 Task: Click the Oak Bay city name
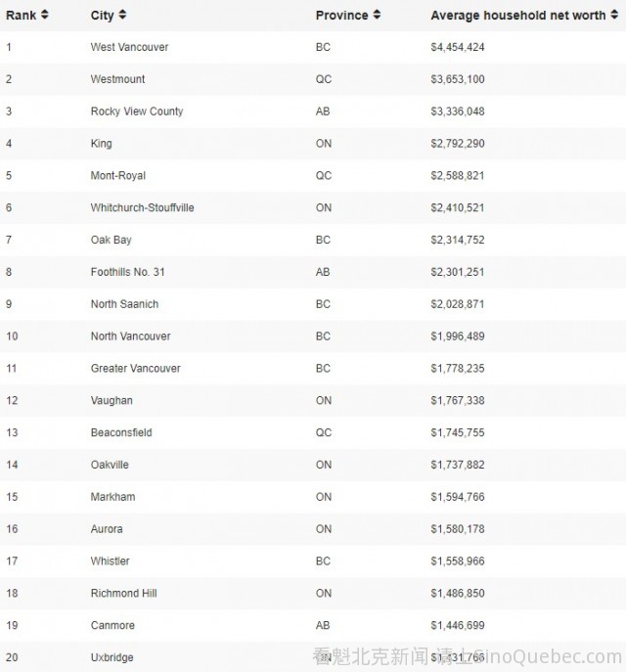(111, 240)
